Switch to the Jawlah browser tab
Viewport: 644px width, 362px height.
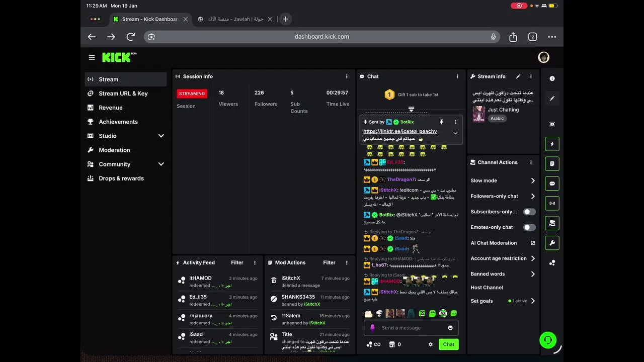click(x=234, y=19)
